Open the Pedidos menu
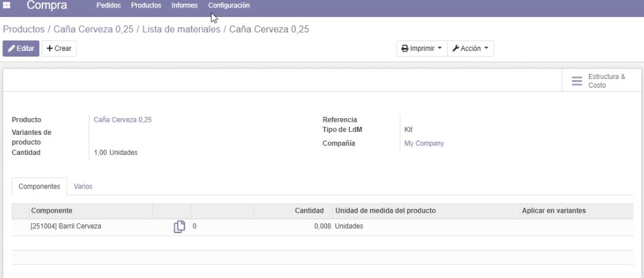 tap(108, 6)
